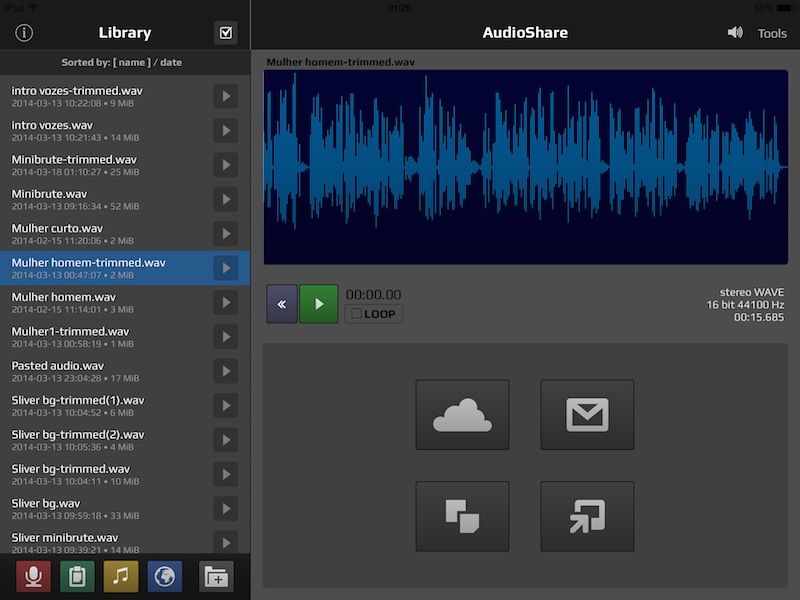The height and width of the screenshot is (600, 800).
Task: Toggle the speaker volume icon
Action: tap(735, 33)
